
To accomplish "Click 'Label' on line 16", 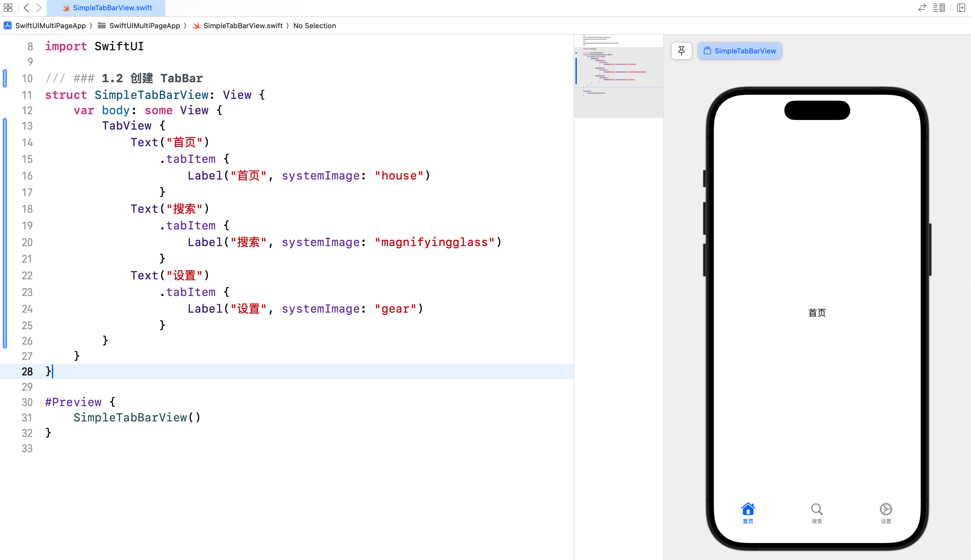I will tap(205, 176).
